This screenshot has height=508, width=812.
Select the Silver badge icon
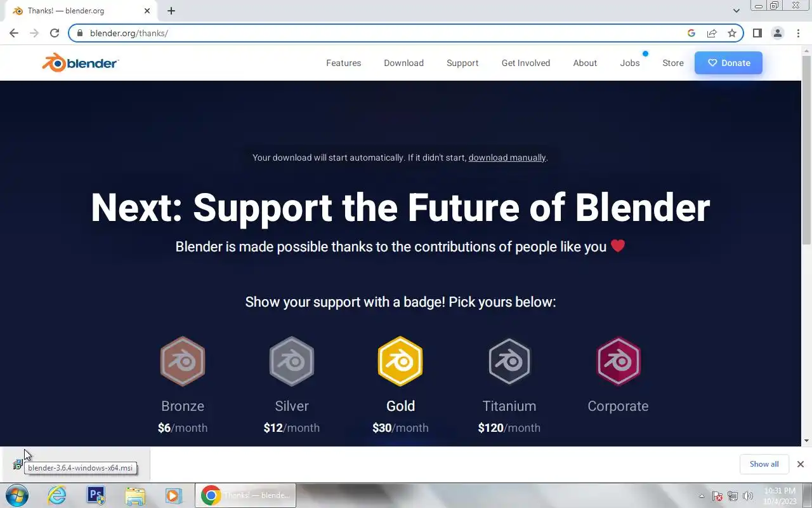[292, 361]
